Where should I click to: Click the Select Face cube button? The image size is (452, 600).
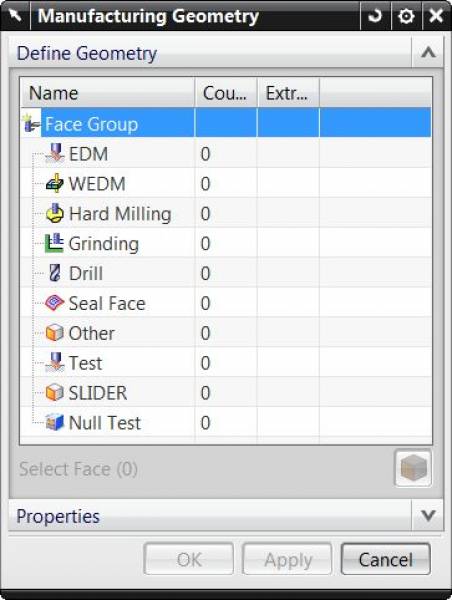tap(413, 468)
